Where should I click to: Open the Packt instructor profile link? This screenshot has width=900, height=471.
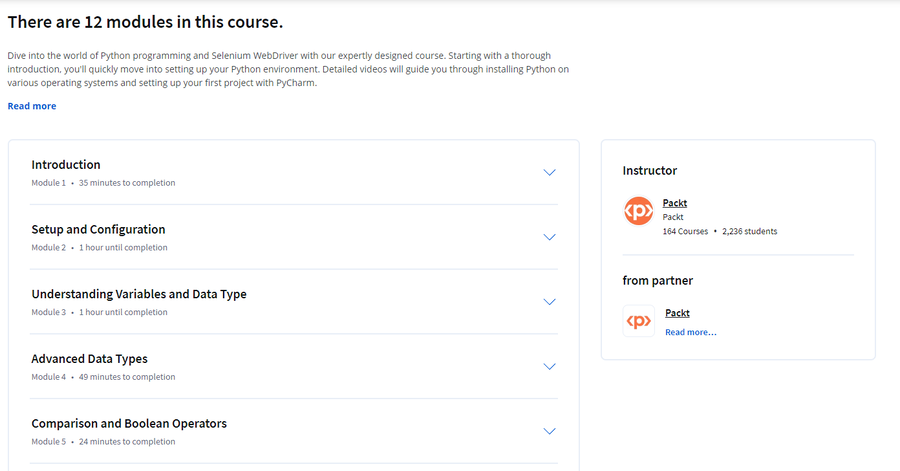pyautogui.click(x=674, y=203)
